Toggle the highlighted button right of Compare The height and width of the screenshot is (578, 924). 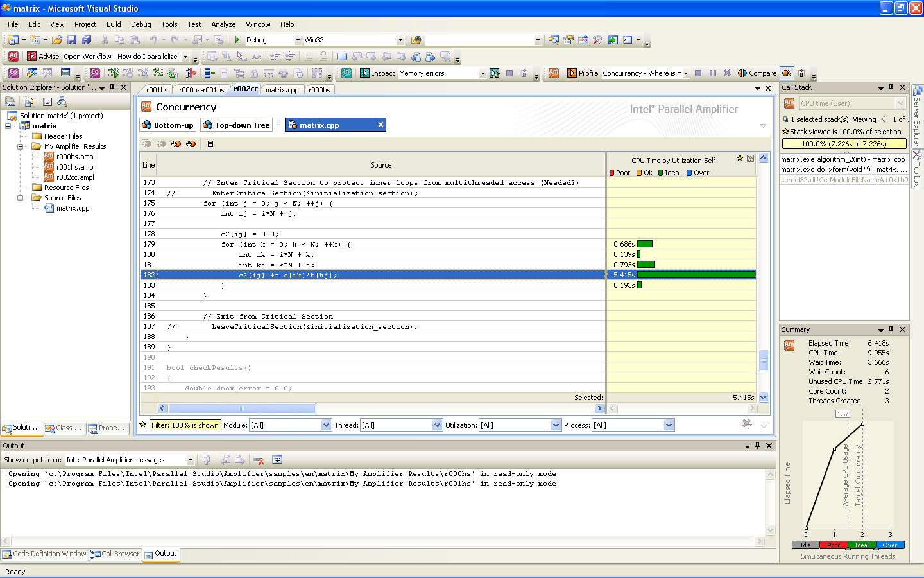click(787, 73)
